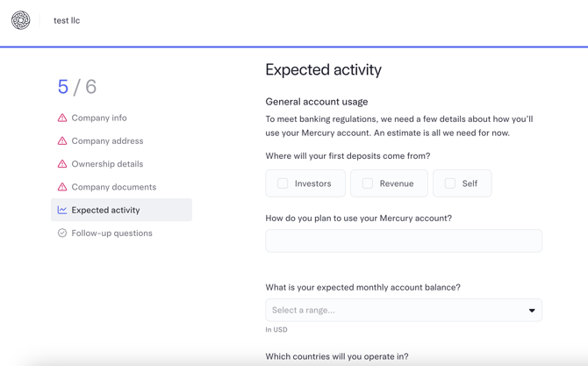Toggle the Revenue checkbox

click(368, 183)
